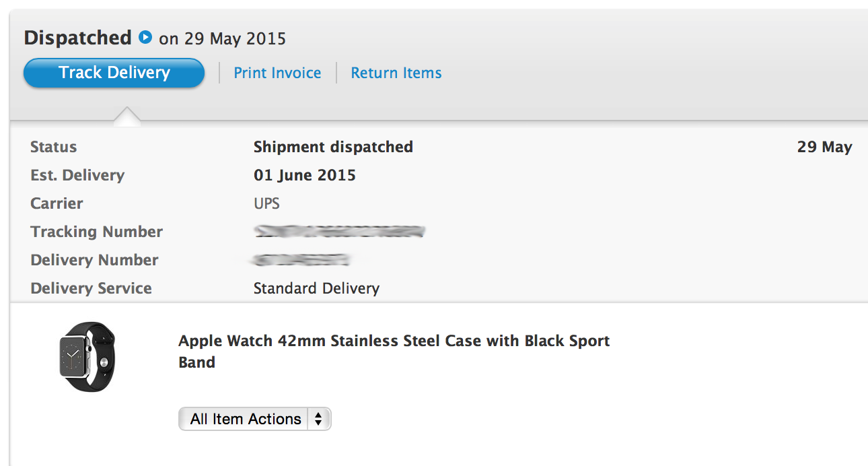Click the 29 May status date at right

(824, 147)
